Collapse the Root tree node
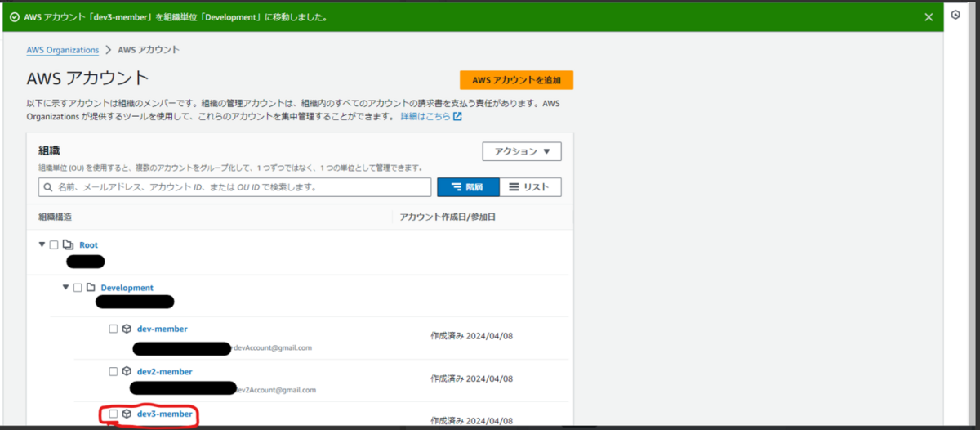Viewport: 980px width, 430px height. (42, 244)
